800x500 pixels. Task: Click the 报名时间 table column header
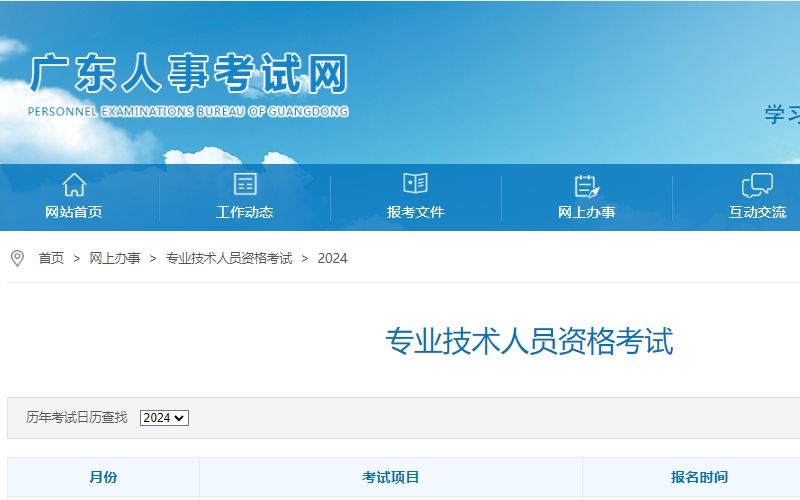tap(699, 478)
